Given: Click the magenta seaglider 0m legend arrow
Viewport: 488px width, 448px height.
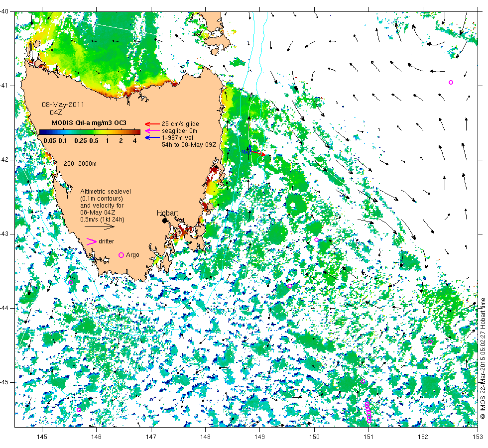Looking at the screenshot, I should [152, 131].
